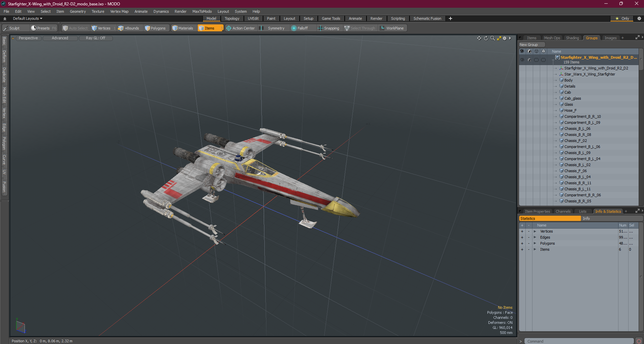Image resolution: width=644 pixels, height=344 pixels.
Task: Open the Ray GL: Off dropdown
Action: (x=95, y=38)
